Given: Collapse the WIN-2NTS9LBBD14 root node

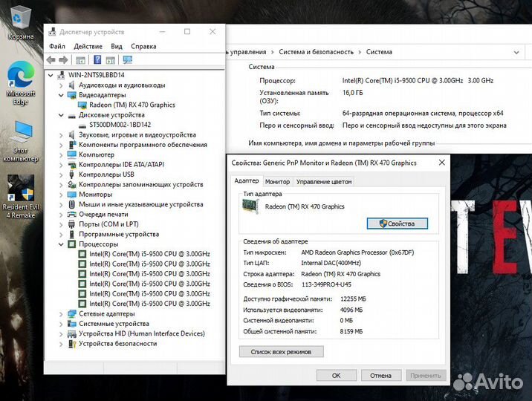Looking at the screenshot, I should [x=51, y=75].
